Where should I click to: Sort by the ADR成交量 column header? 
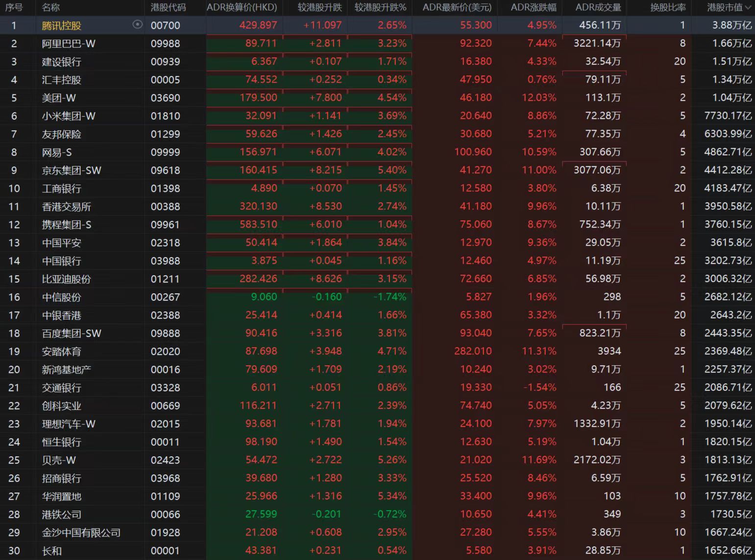tap(598, 7)
